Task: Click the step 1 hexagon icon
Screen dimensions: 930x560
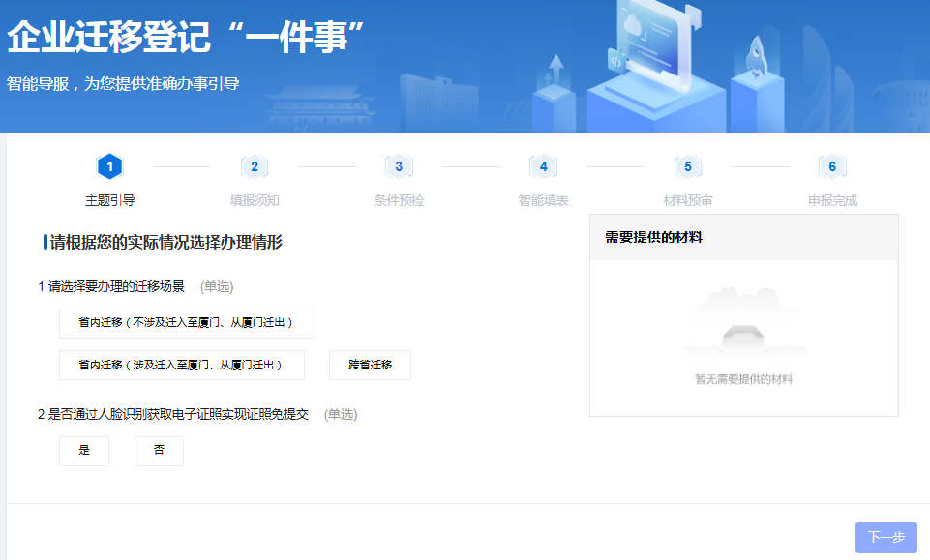Action: (x=110, y=166)
